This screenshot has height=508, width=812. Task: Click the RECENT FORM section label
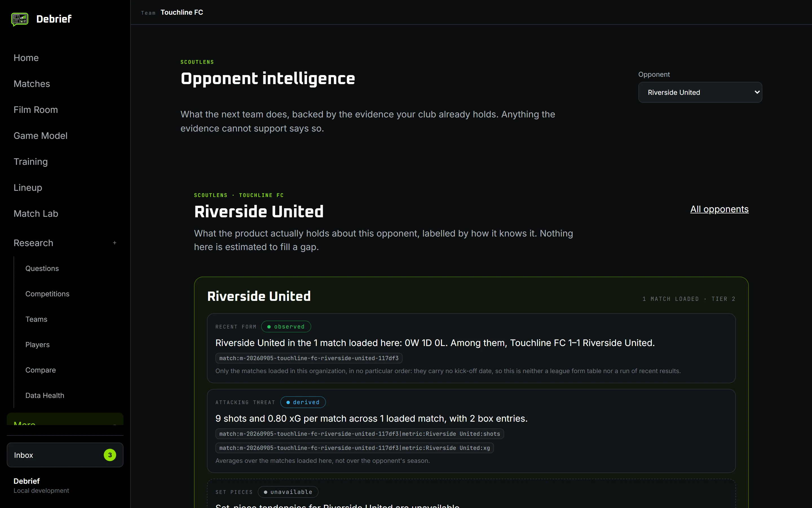[x=236, y=327]
